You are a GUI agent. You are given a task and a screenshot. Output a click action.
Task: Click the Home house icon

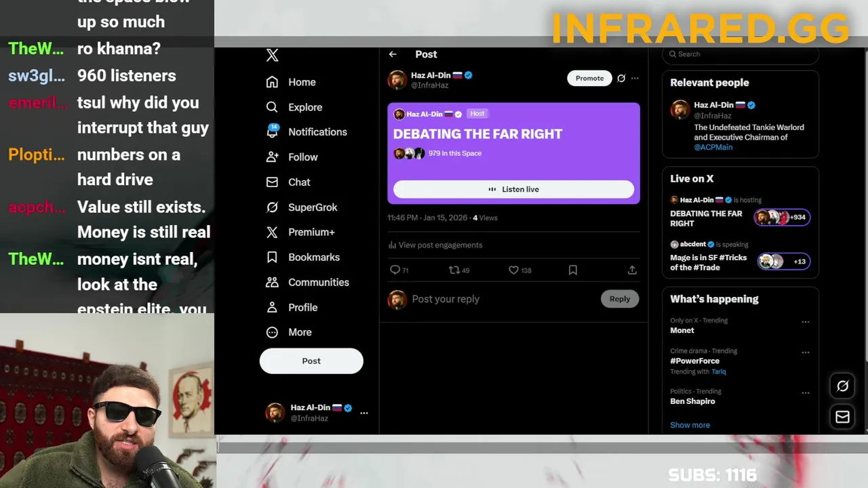click(x=272, y=82)
